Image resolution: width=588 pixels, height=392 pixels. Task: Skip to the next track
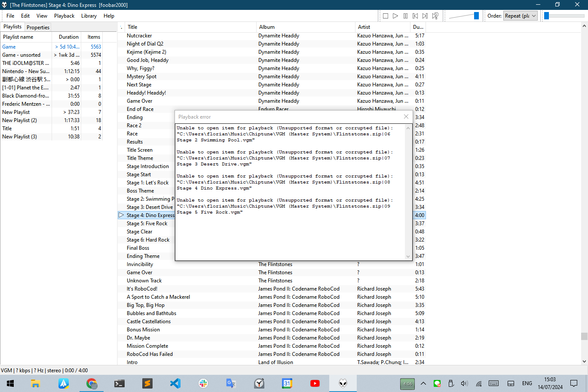pyautogui.click(x=425, y=16)
